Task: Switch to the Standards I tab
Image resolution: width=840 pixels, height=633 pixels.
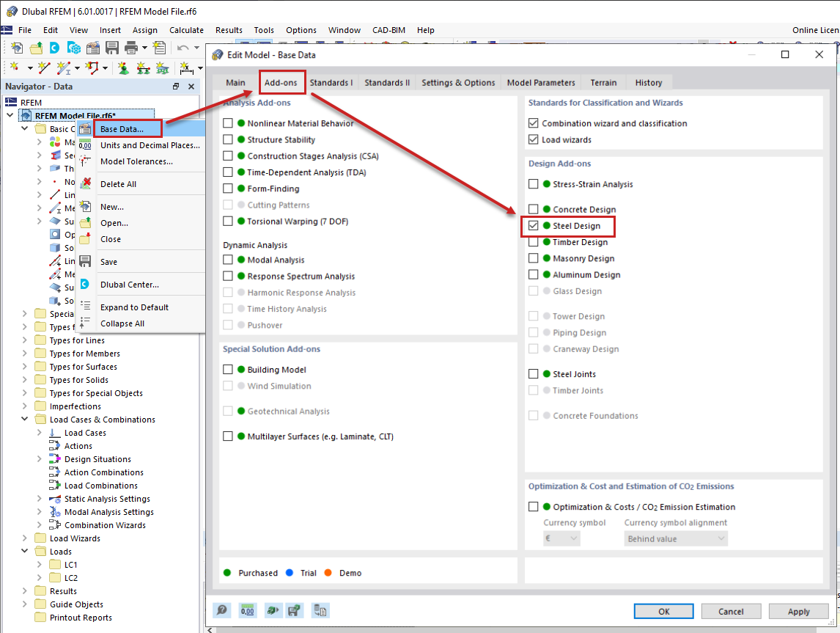Action: point(331,82)
